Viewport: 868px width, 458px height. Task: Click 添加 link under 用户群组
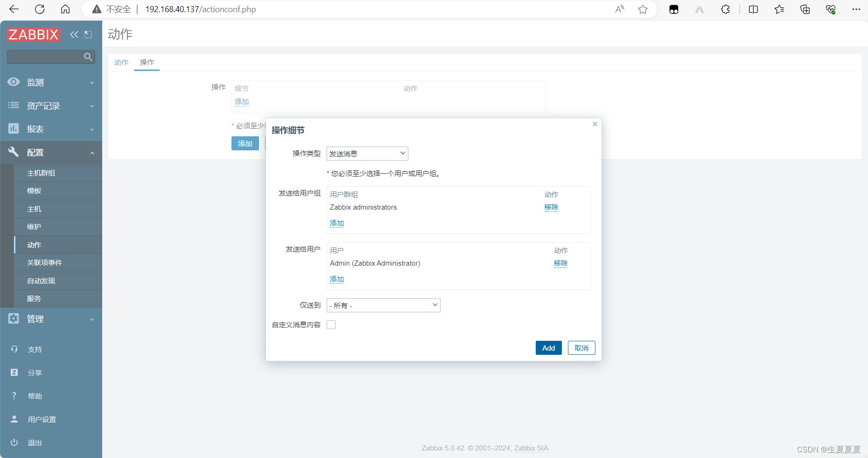pyautogui.click(x=337, y=223)
